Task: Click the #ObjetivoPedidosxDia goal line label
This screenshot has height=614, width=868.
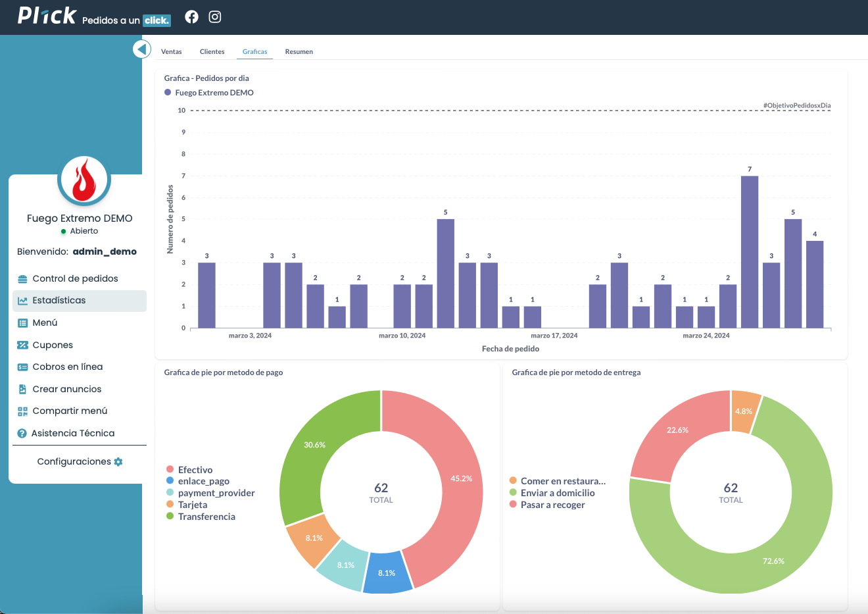Action: [797, 105]
